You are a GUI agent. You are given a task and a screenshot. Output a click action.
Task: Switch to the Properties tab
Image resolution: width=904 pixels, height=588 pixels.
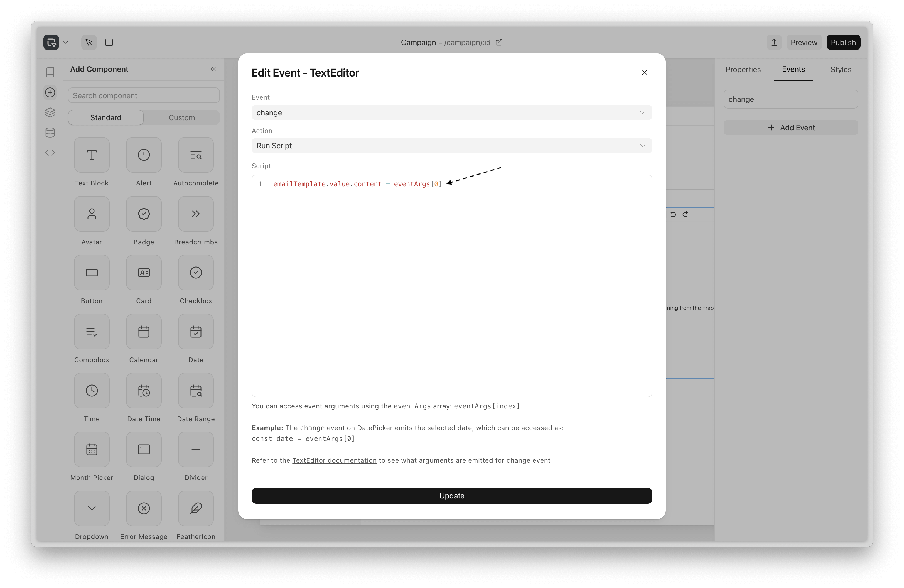pos(743,70)
